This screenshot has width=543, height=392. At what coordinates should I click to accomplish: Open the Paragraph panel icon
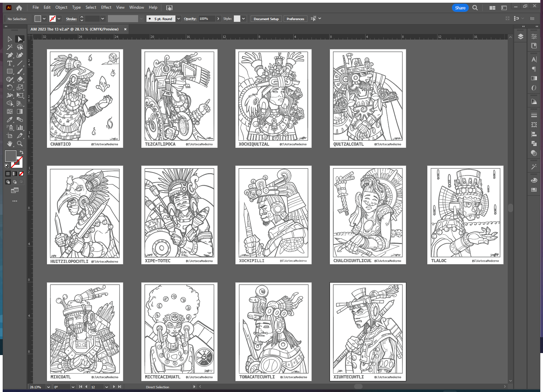click(x=534, y=69)
